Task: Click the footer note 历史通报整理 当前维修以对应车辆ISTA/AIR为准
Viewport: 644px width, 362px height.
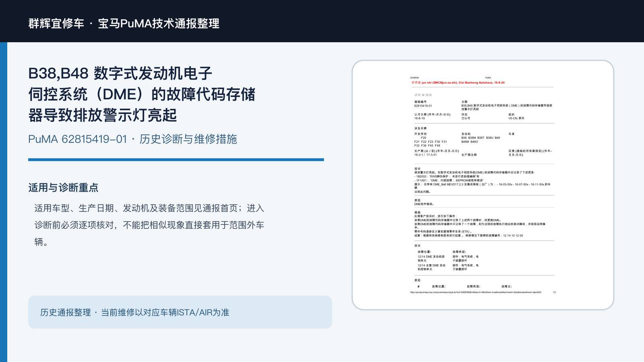Action: click(134, 313)
